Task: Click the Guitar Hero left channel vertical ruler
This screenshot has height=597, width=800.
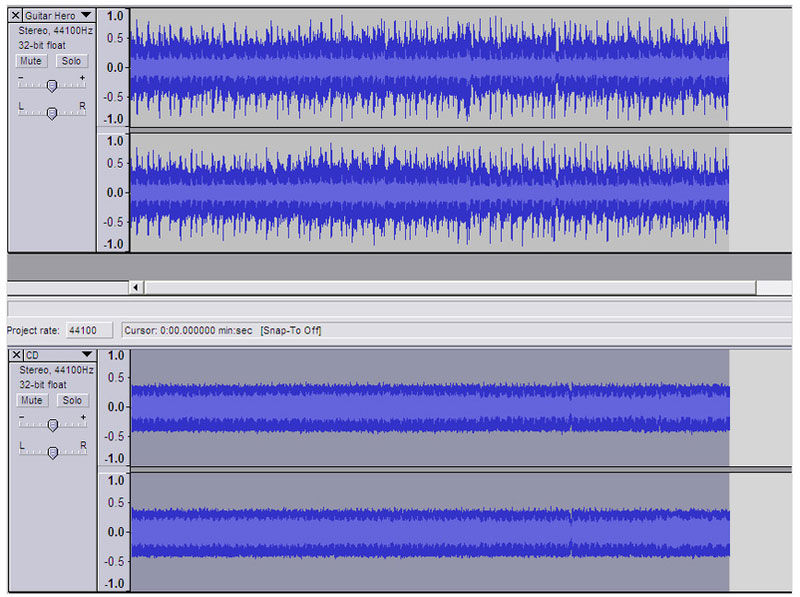Action: tap(113, 67)
